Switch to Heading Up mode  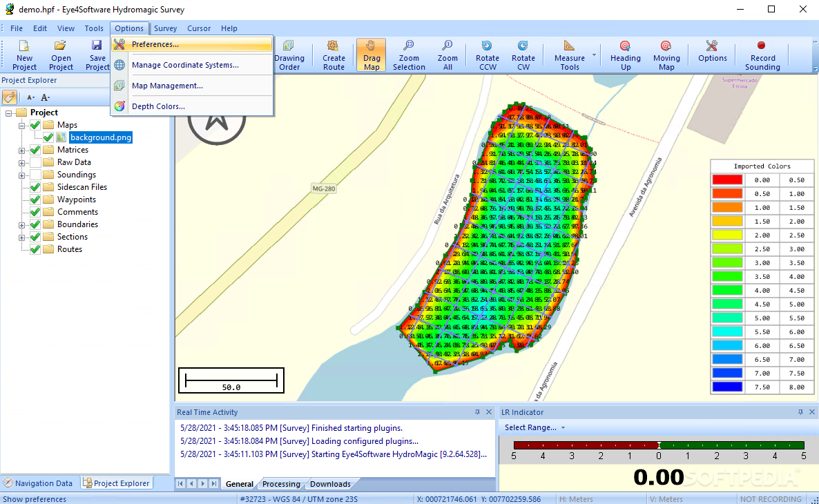coord(625,55)
